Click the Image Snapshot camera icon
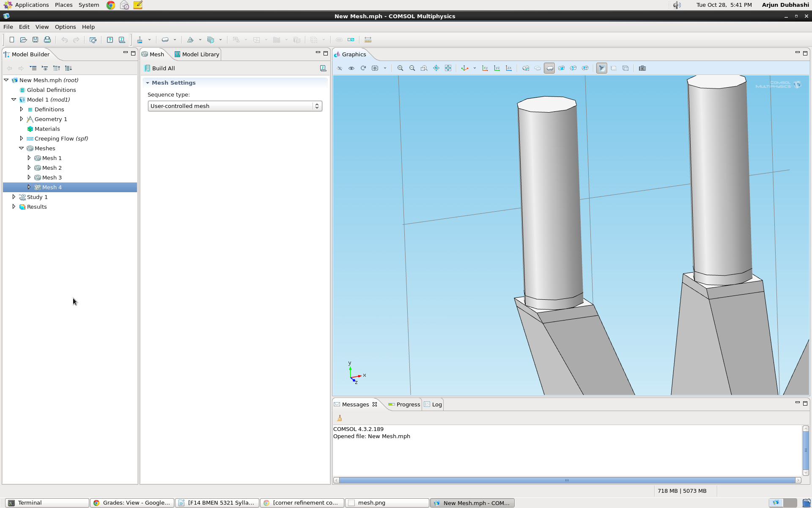 (642, 68)
